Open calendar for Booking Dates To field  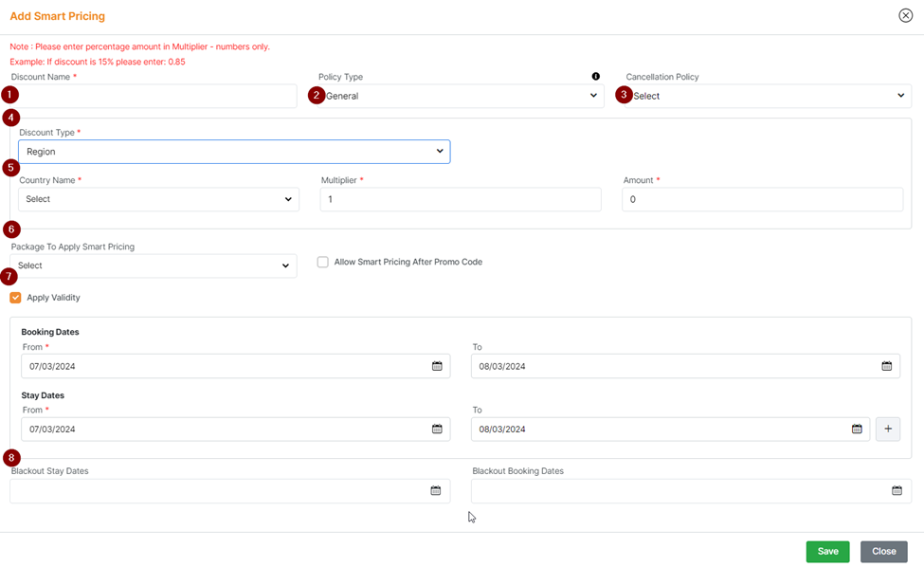click(887, 366)
